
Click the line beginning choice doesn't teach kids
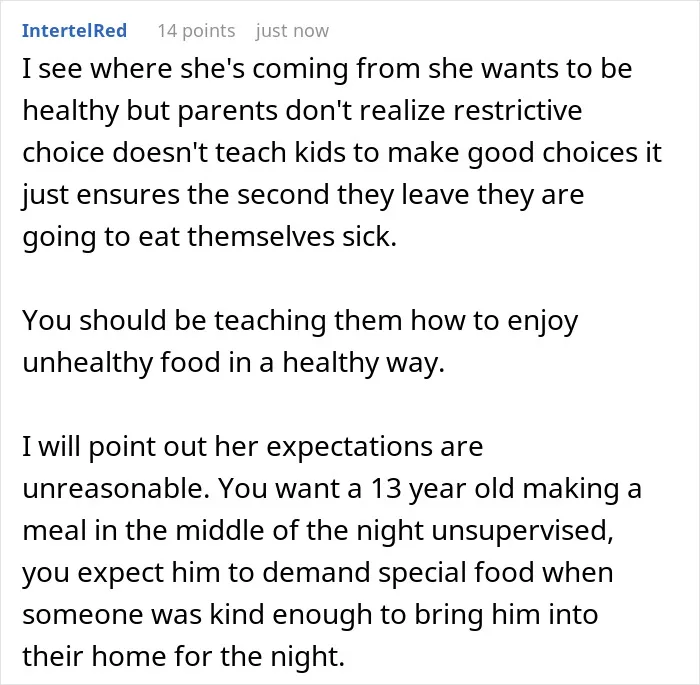tap(342, 153)
